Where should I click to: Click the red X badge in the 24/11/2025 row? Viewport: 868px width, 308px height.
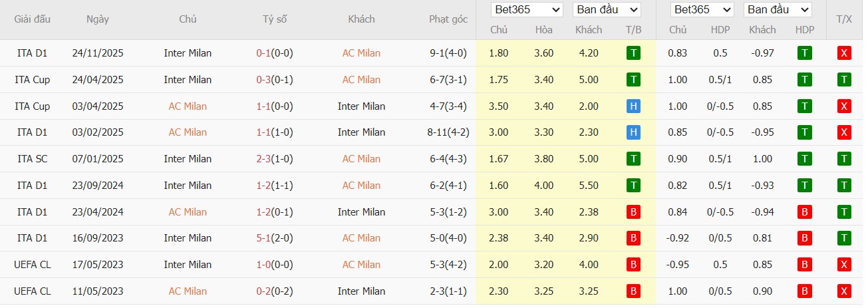(x=844, y=53)
